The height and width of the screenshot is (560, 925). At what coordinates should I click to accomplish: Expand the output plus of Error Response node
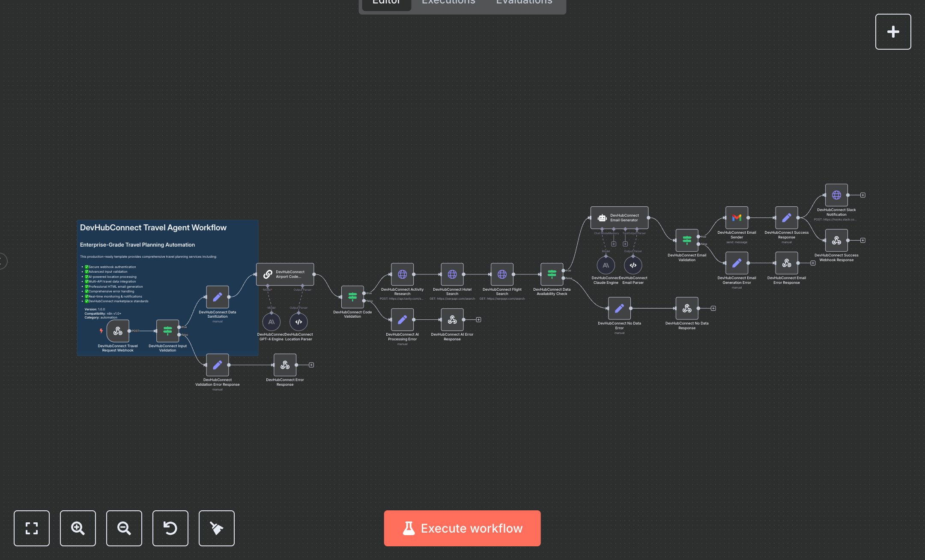pos(311,365)
